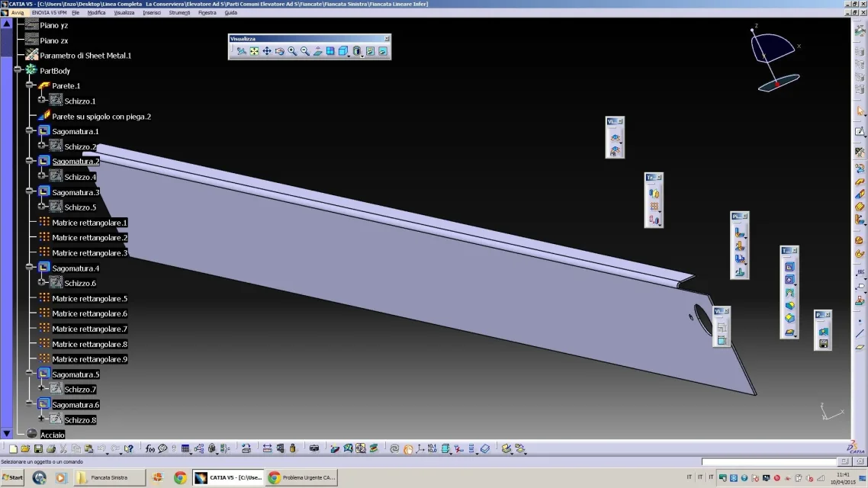Switch to Fiancata Sinistra folder in taskbar
Screen dimensions: 868x488
point(110,477)
